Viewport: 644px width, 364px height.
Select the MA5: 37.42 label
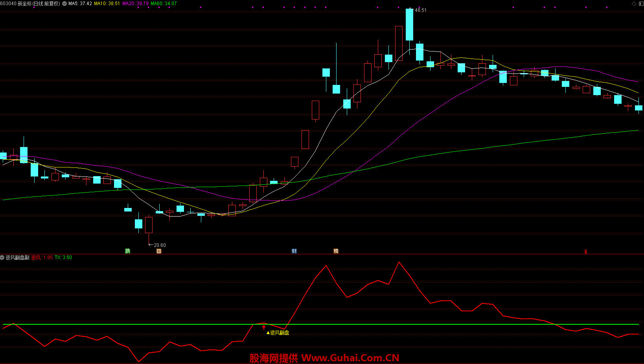point(80,4)
